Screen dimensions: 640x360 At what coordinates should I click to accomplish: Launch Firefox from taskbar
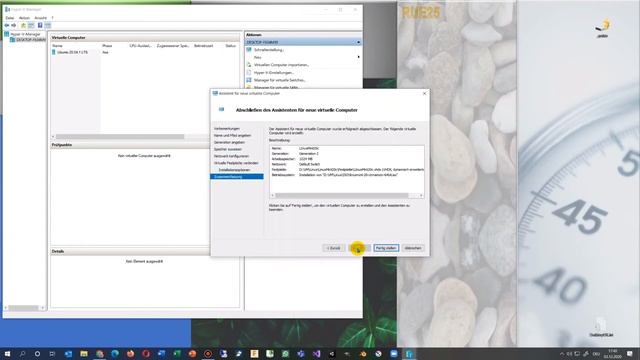(130, 354)
